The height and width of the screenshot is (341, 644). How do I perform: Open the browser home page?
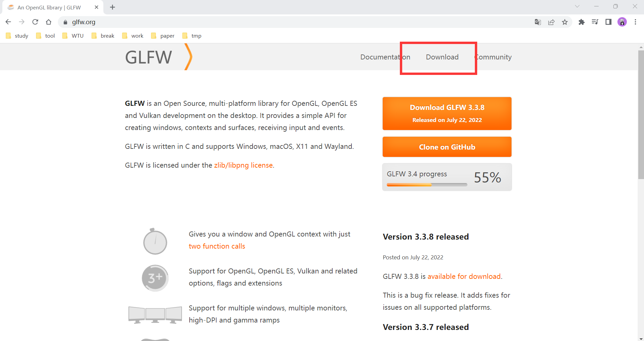click(49, 22)
